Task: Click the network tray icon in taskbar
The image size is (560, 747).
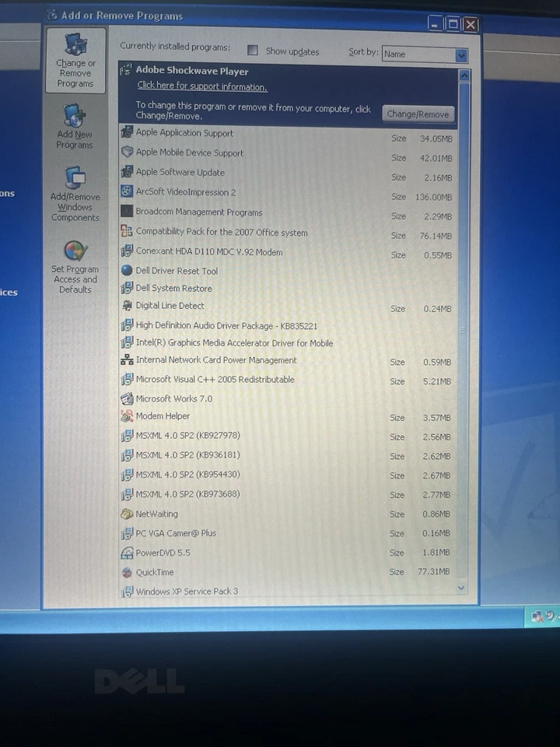Action: pos(537,616)
